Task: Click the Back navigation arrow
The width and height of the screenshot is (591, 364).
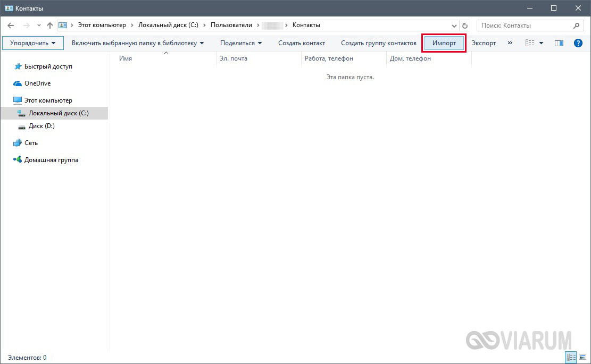Action: pos(11,25)
